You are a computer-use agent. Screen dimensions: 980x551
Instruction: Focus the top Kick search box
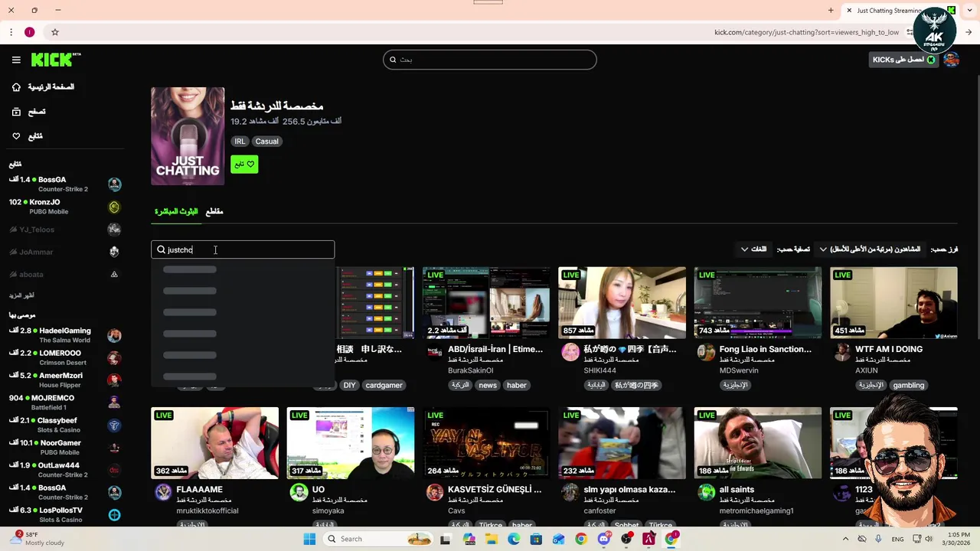click(x=490, y=60)
